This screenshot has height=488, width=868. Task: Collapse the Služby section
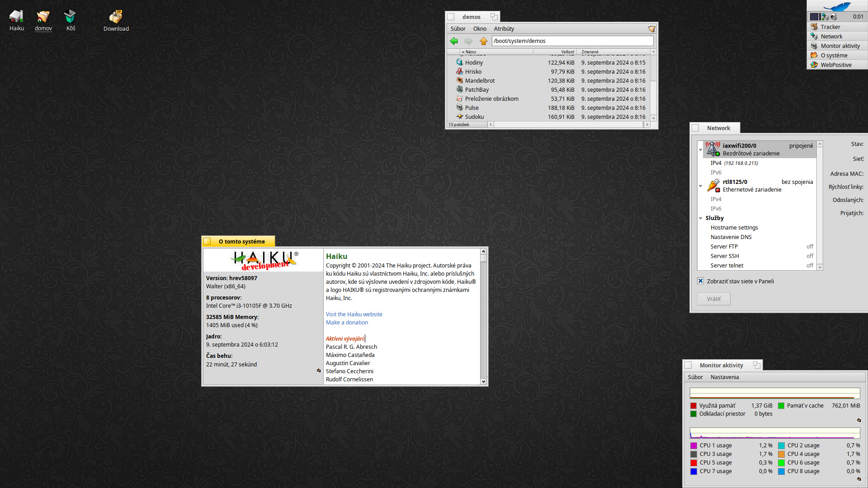click(x=701, y=218)
